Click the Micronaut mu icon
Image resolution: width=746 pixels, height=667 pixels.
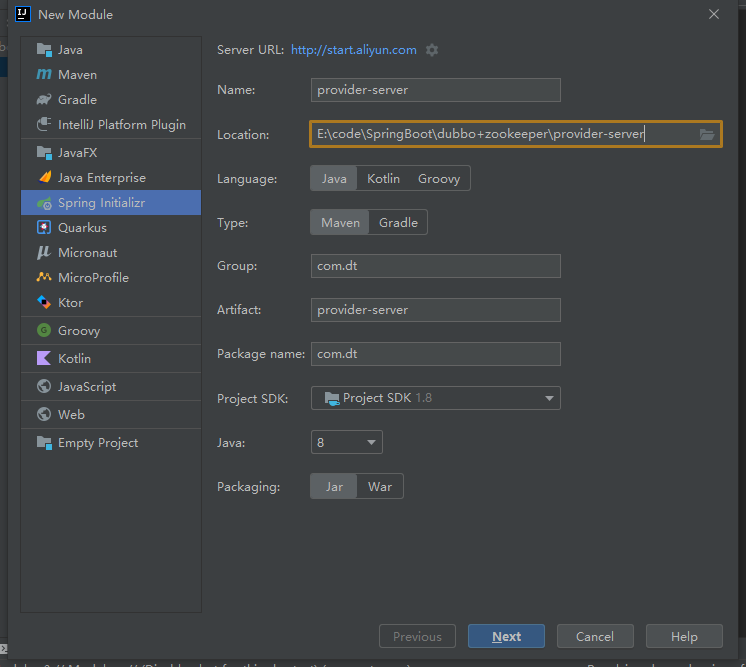point(44,253)
